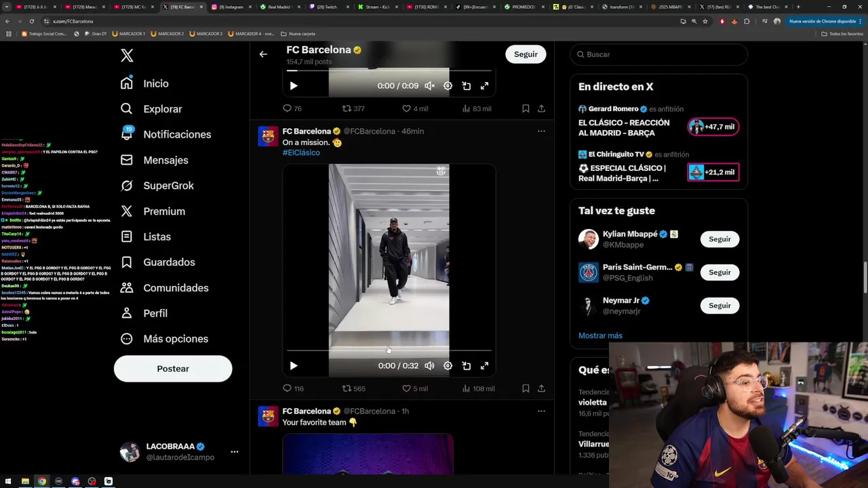This screenshot has height=488, width=868.
Task: Open the MARCADOR 1 bookmark
Action: [x=129, y=33]
